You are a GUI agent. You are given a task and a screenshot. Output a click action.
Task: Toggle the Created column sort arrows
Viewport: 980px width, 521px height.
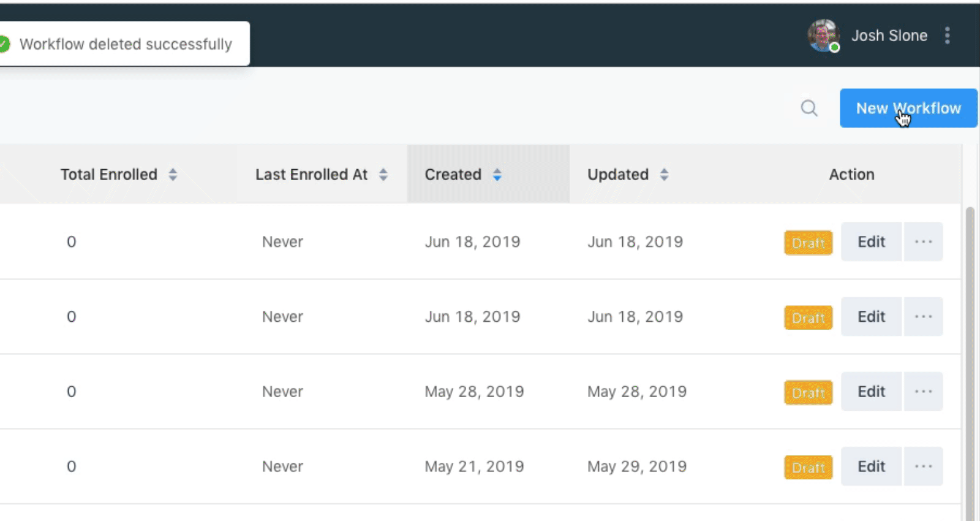point(497,175)
